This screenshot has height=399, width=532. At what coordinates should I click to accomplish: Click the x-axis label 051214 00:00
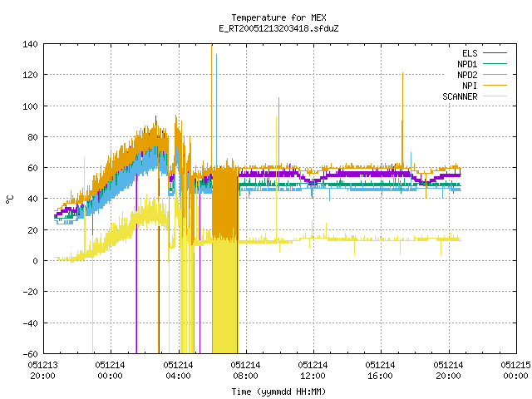[x=110, y=371]
